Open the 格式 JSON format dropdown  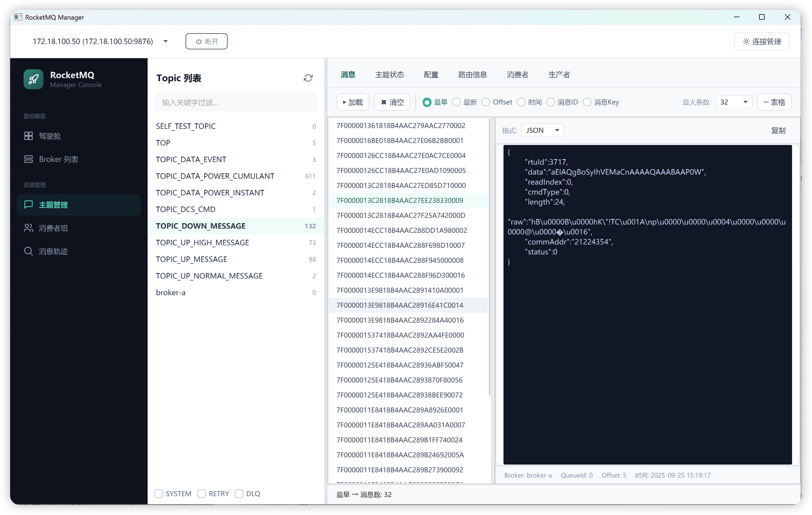[x=543, y=130]
